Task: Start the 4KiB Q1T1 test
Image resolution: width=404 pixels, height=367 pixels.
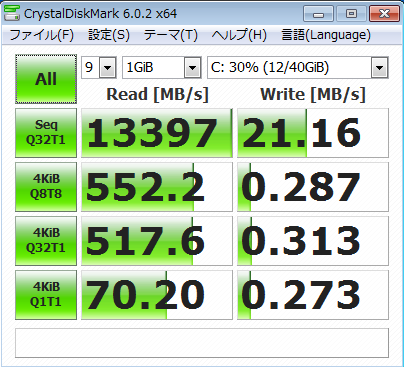Action: click(x=46, y=295)
